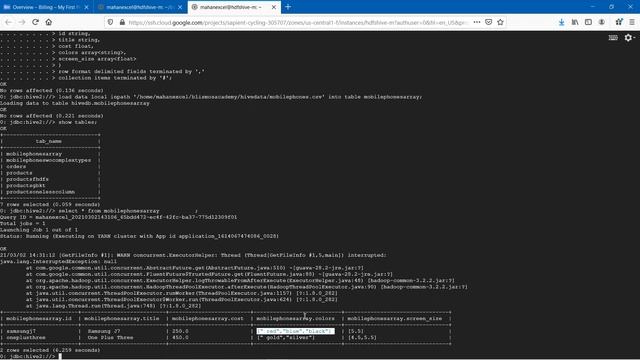Click the '7 rows selected' status line
Screen dimensions: 640x360
[x=50, y=204]
